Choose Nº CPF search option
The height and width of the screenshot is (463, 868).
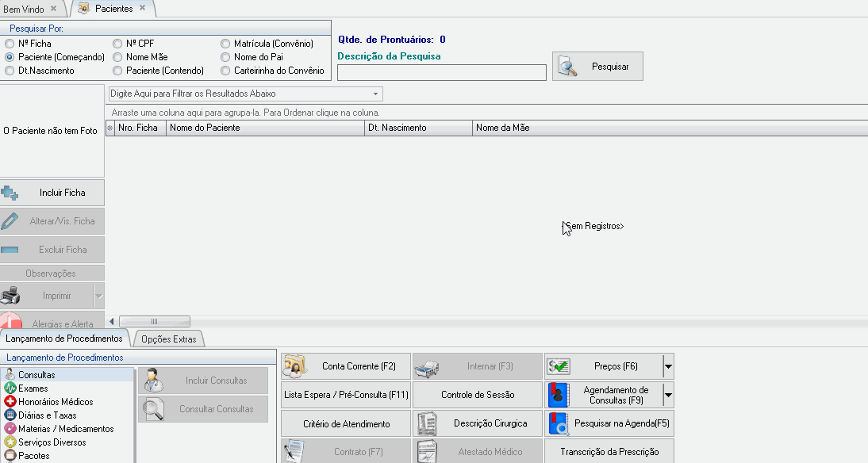point(117,44)
